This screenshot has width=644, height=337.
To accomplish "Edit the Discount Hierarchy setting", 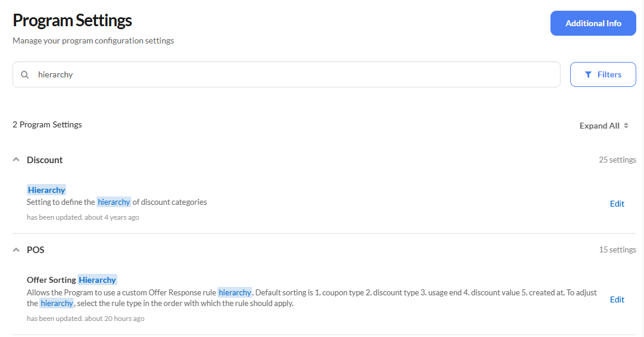I will [x=617, y=204].
